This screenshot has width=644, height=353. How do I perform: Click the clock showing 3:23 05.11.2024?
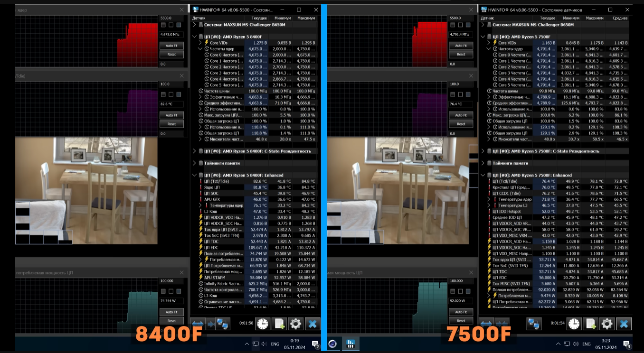(x=606, y=344)
